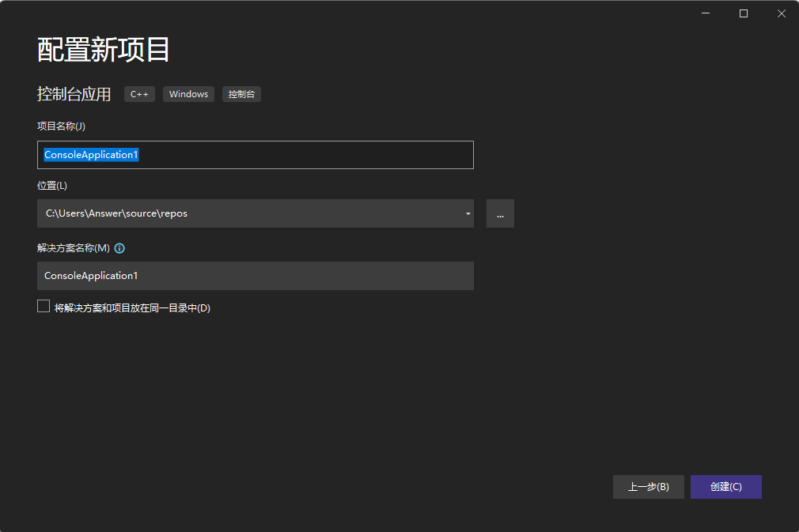The image size is (799, 532).
Task: Click the info icon beside 解决方案名称
Action: [x=119, y=248]
